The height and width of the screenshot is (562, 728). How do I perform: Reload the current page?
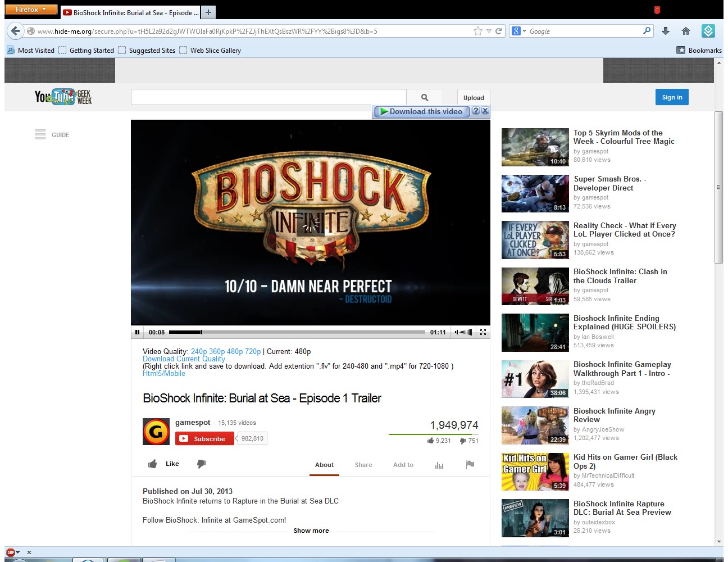click(x=498, y=31)
